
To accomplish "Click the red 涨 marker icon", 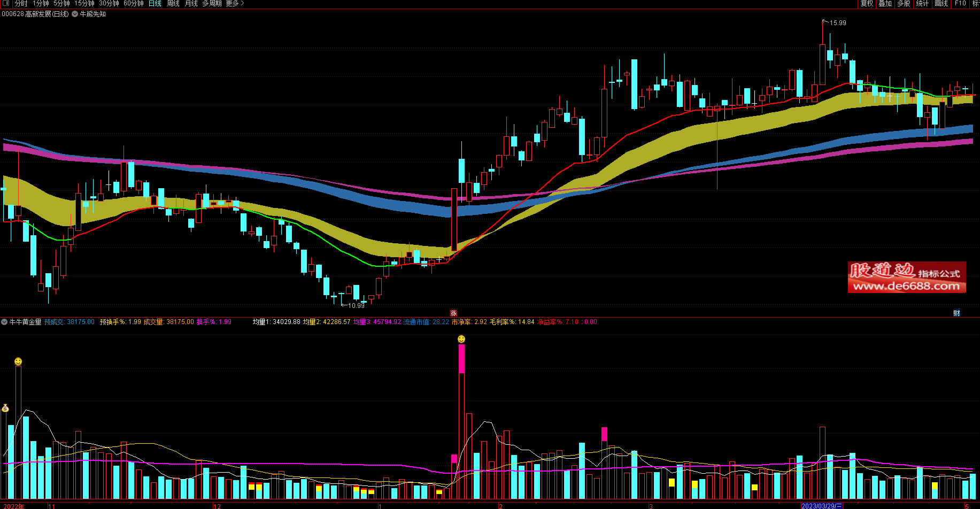I will (453, 313).
